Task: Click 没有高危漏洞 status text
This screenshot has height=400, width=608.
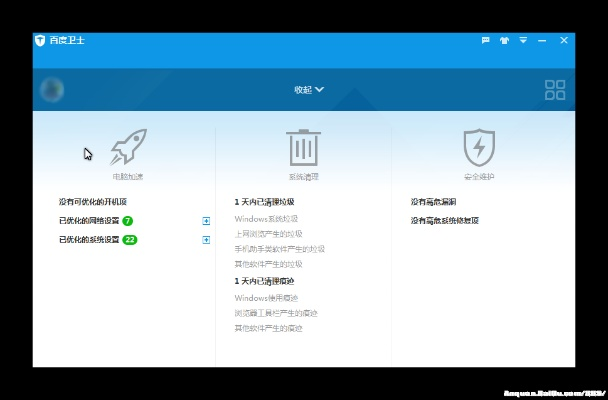Action: 433,201
